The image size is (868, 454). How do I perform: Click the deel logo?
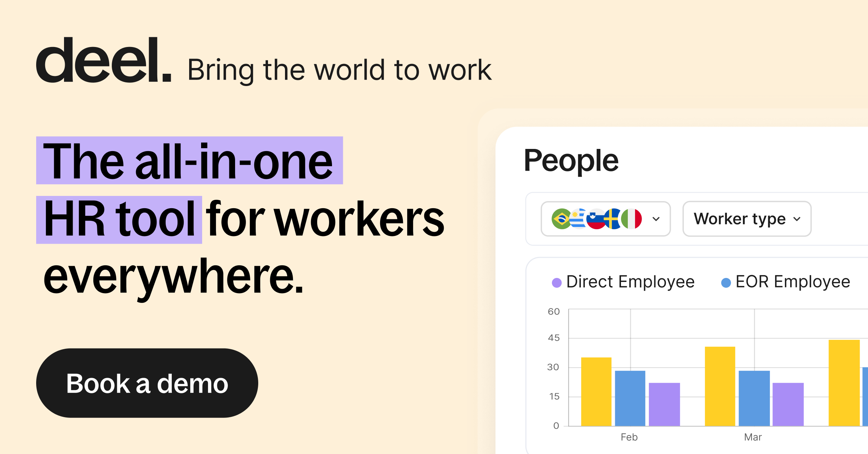click(103, 60)
